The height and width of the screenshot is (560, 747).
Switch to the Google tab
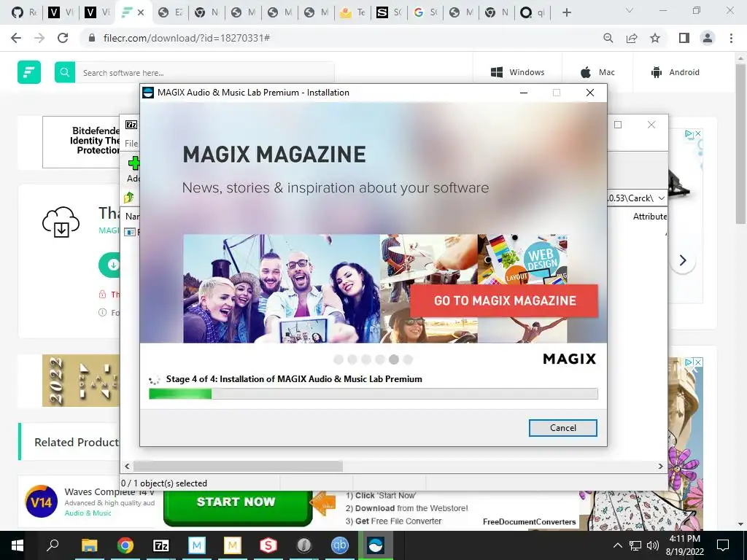425,12
